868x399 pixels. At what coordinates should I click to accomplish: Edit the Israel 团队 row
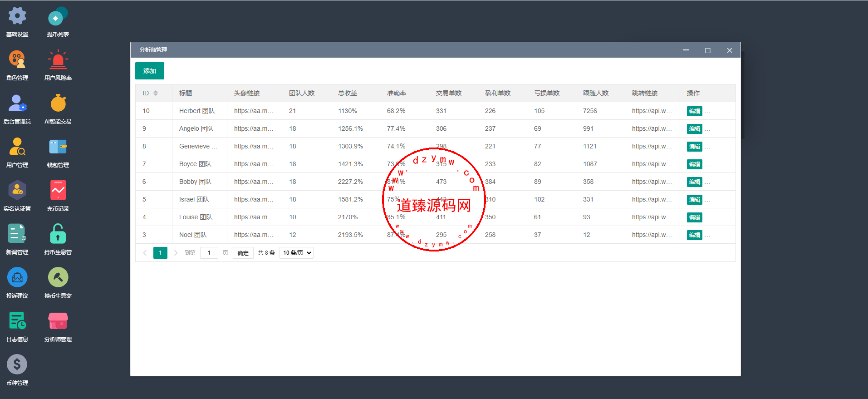694,200
